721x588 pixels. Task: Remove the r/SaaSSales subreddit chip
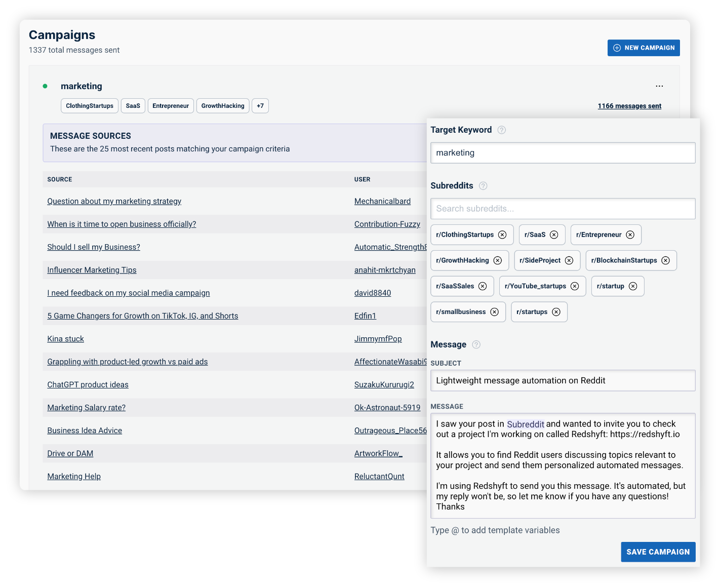point(483,286)
